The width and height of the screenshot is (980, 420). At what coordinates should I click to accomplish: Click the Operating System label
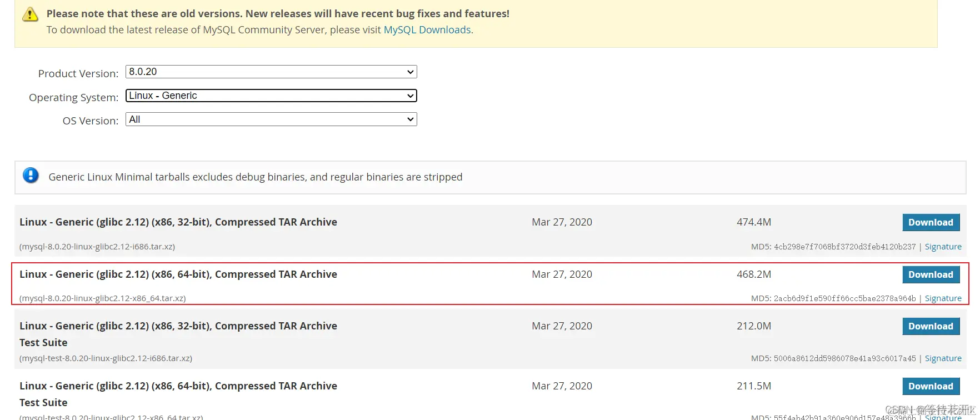coord(74,97)
